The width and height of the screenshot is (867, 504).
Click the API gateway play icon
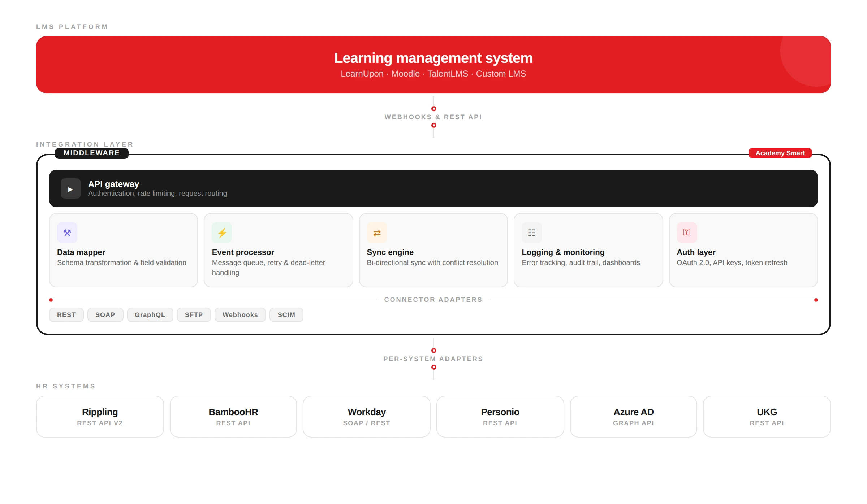pyautogui.click(x=70, y=189)
